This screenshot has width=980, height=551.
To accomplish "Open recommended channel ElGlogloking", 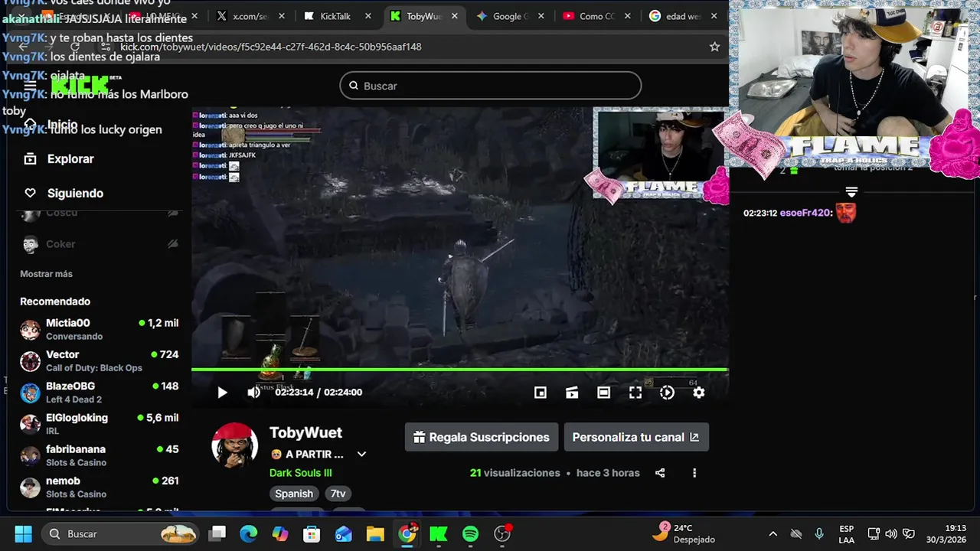I will coord(99,424).
